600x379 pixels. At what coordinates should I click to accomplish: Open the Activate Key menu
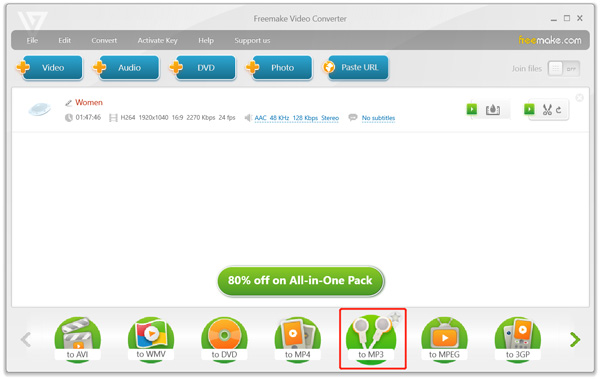(x=157, y=41)
